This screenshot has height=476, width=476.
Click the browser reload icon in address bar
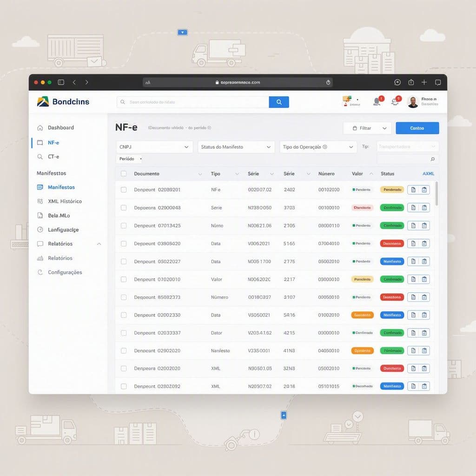click(x=328, y=82)
